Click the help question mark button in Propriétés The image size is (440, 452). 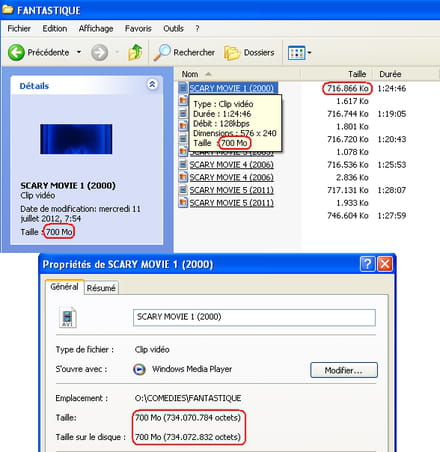coord(367,264)
